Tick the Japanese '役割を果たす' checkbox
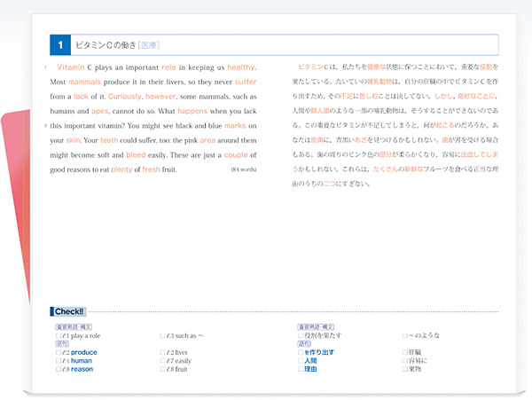532x400 pixels. tap(301, 336)
